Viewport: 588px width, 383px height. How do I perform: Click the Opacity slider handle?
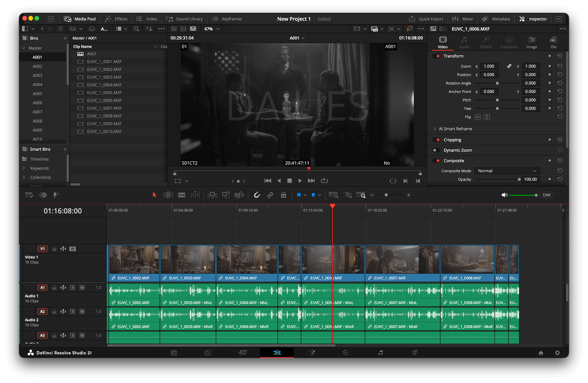[x=519, y=179]
